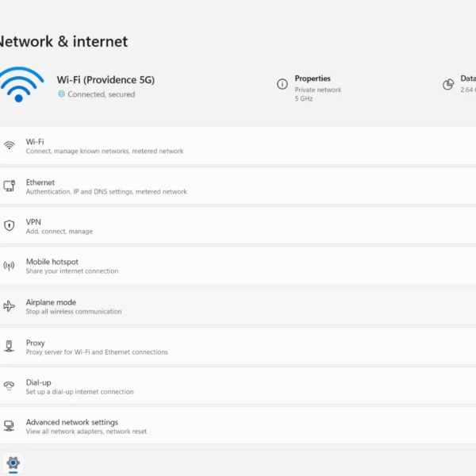This screenshot has width=476, height=476.
Task: Open Settings gear in the taskbar
Action: [13, 463]
